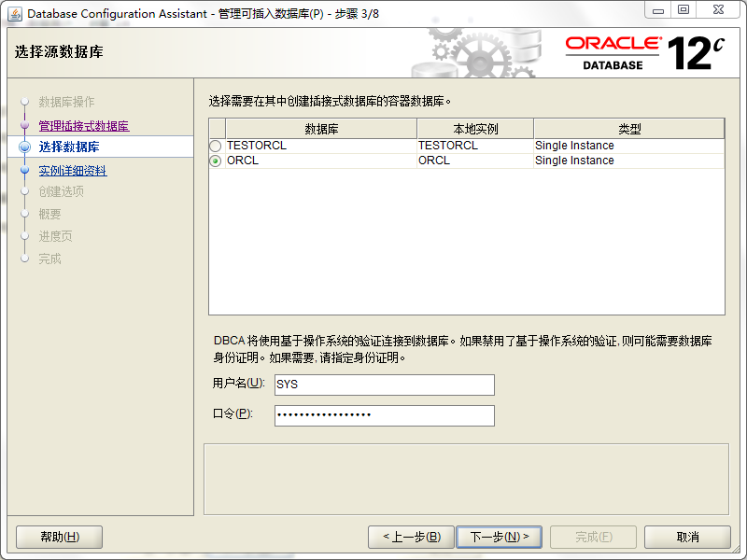Click the Java icon in title bar

[x=14, y=14]
